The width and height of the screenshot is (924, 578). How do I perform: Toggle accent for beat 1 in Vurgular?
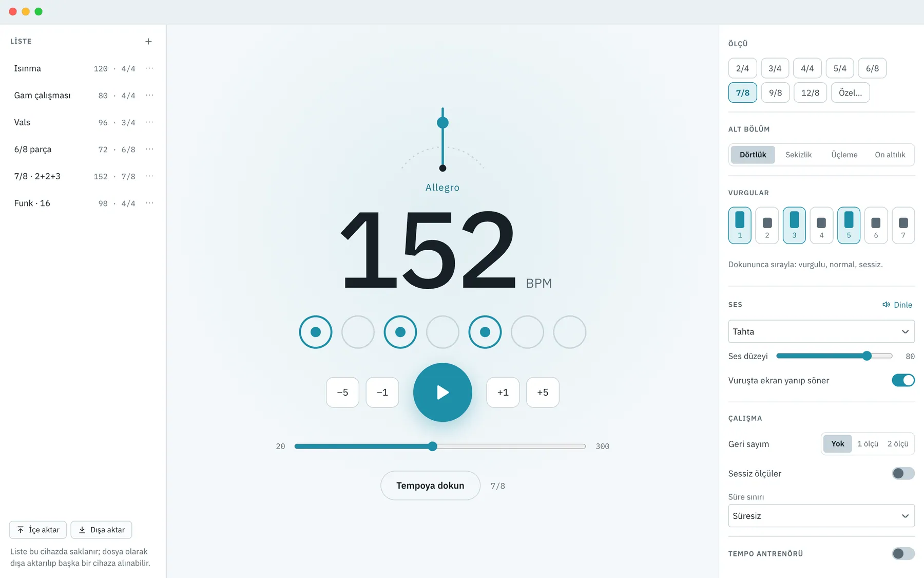click(x=740, y=225)
